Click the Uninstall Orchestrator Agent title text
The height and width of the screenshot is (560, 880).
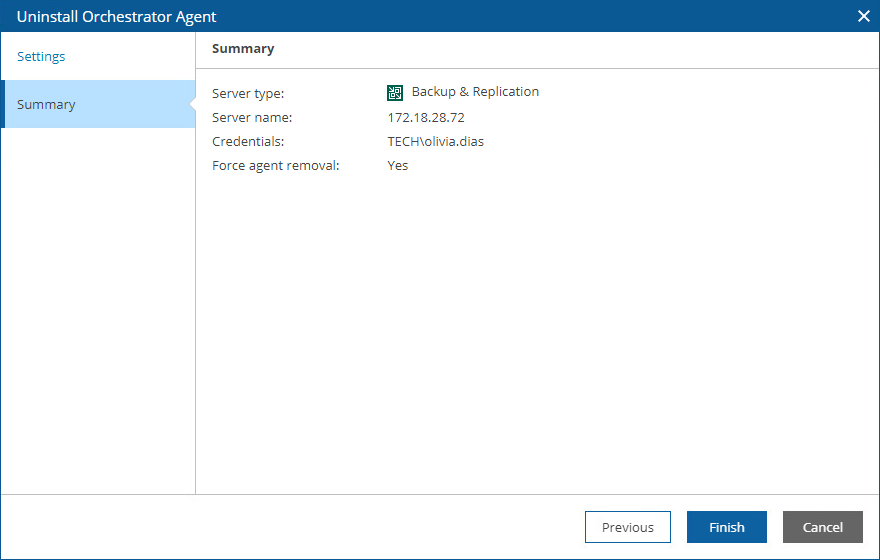click(116, 16)
